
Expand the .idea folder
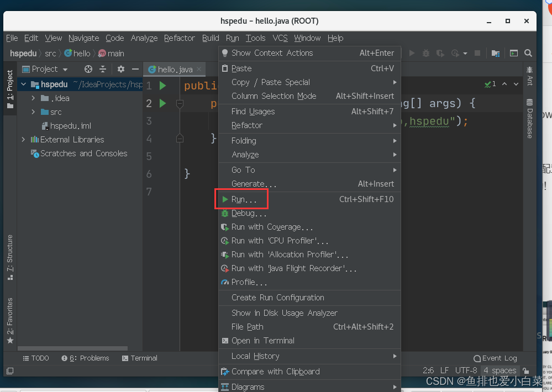point(33,98)
